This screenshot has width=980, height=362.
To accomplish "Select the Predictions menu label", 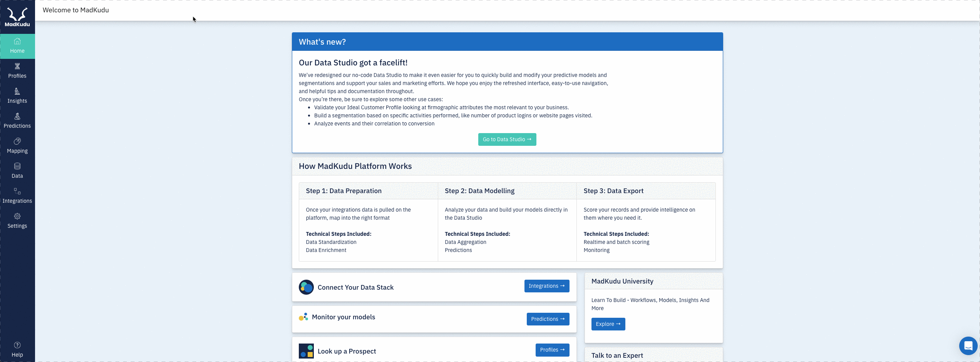I will click(x=17, y=126).
